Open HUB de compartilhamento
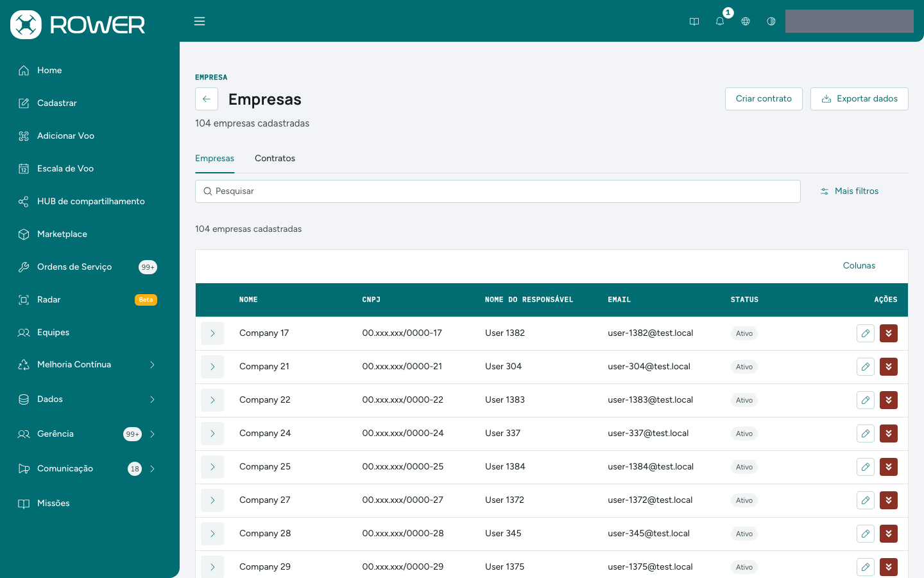The width and height of the screenshot is (924, 578). pyautogui.click(x=90, y=202)
